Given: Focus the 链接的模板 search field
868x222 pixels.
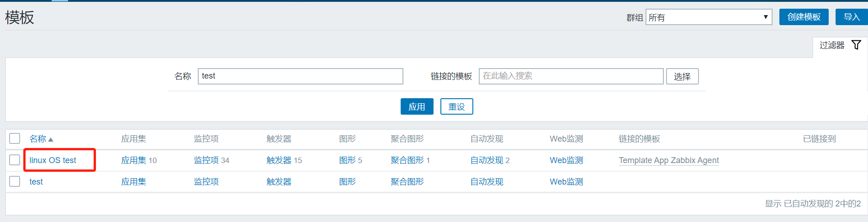Looking at the screenshot, I should (571, 76).
